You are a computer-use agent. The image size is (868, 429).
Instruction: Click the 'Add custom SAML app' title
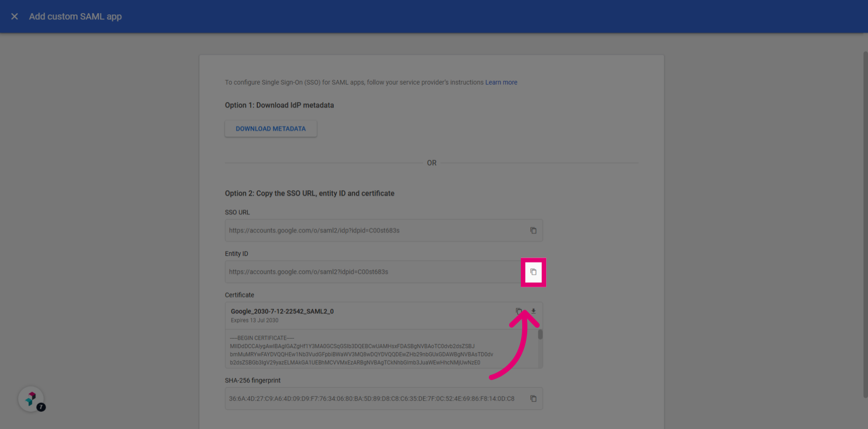pyautogui.click(x=75, y=17)
